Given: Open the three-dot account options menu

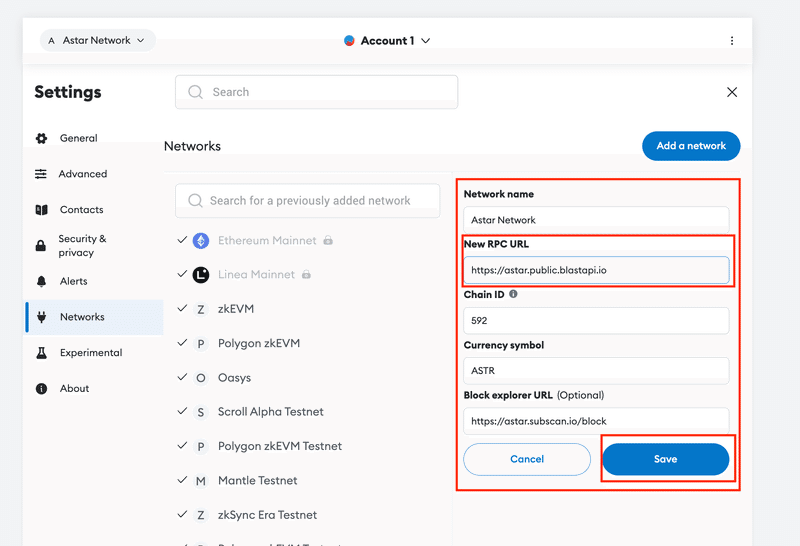Looking at the screenshot, I should 732,41.
